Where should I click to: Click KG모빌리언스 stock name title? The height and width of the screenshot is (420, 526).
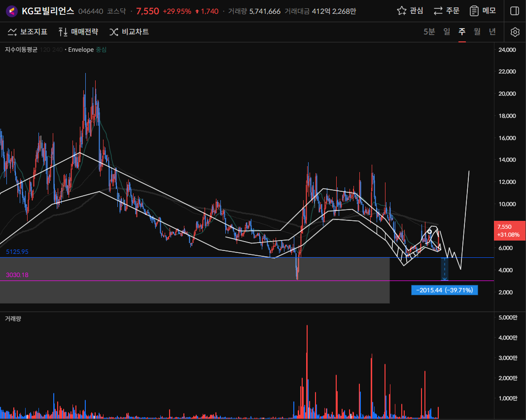click(48, 11)
